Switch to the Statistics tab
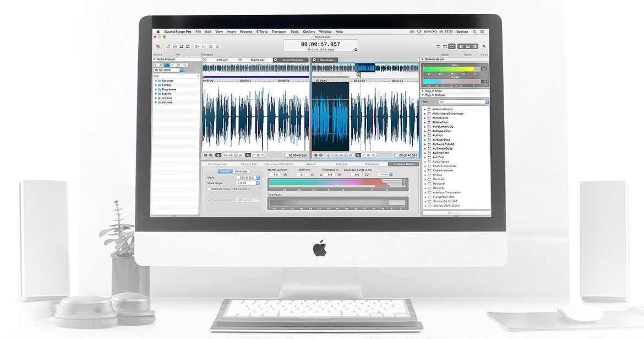Image resolution: width=644 pixels, height=339 pixels. (x=342, y=164)
